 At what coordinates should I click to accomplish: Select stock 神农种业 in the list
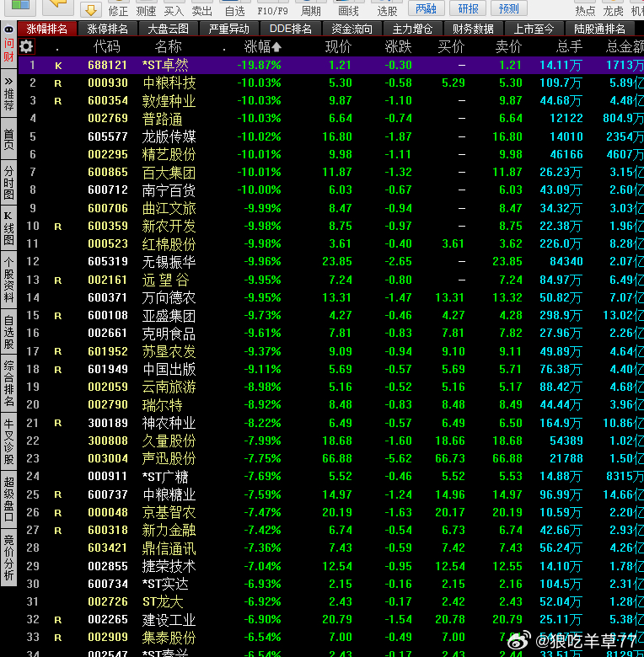[x=169, y=423]
